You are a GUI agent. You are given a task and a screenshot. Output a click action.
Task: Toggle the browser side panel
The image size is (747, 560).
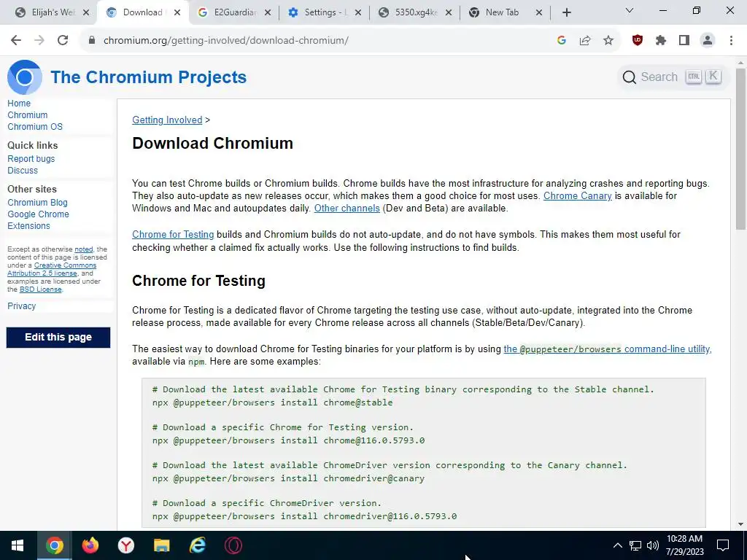(x=684, y=41)
